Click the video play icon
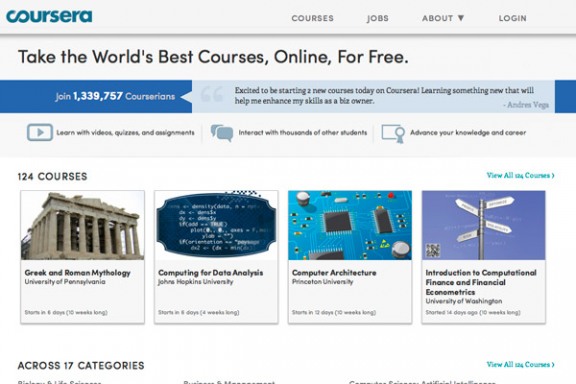576x384 pixels. (40, 132)
